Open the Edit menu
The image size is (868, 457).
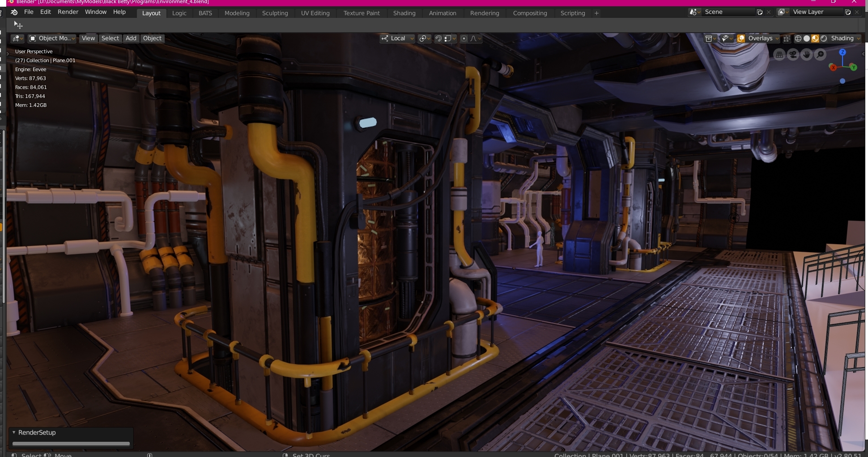46,12
